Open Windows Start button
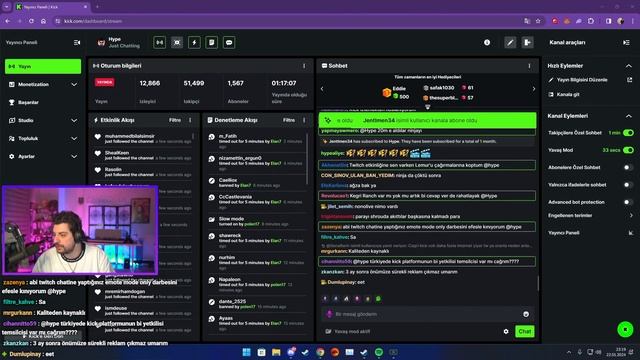The height and width of the screenshot is (360, 640). tap(247, 352)
